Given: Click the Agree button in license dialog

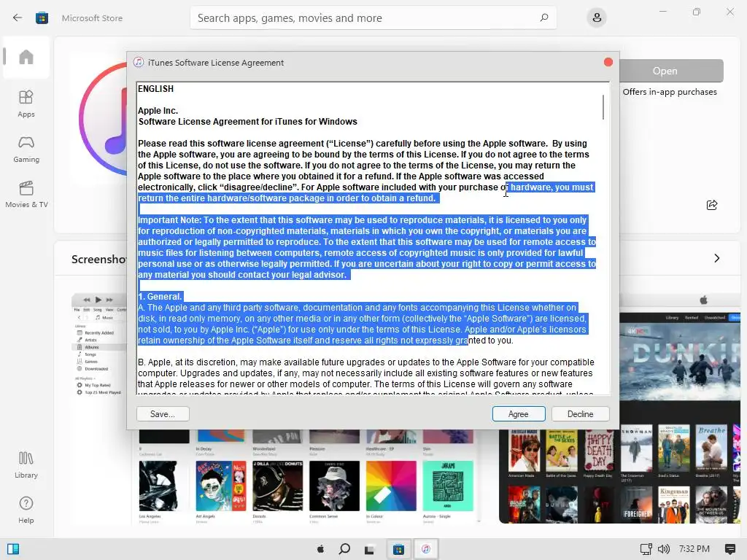Looking at the screenshot, I should [519, 414].
